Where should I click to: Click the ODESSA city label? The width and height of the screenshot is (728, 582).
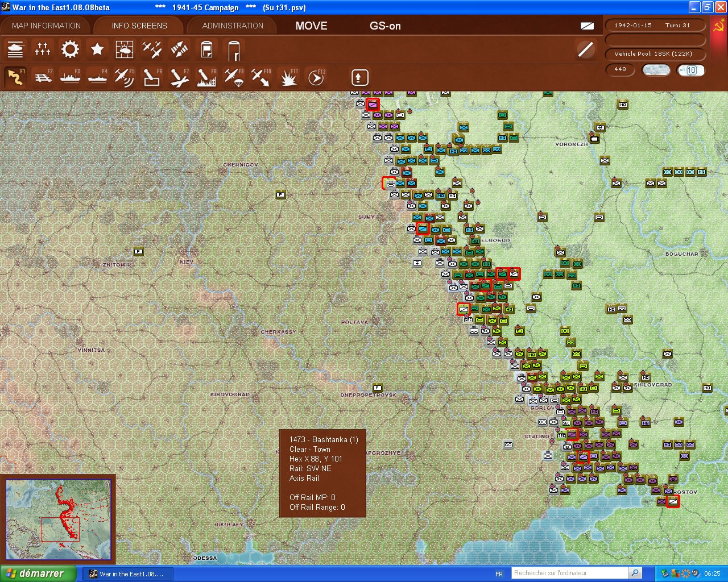click(x=205, y=558)
